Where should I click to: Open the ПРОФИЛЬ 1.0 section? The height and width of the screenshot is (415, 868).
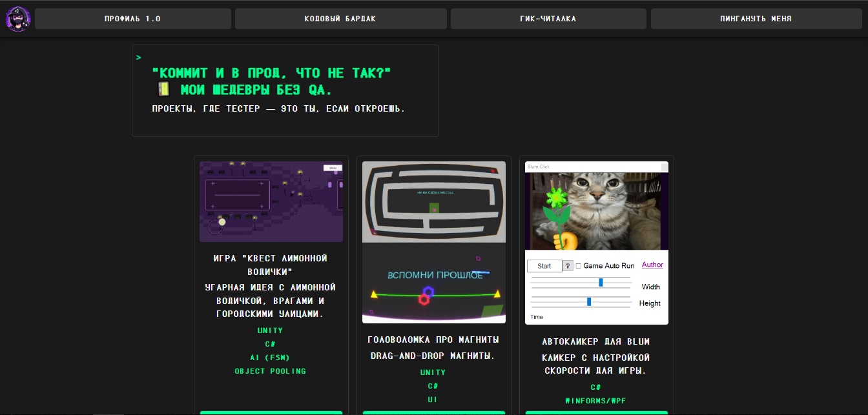pyautogui.click(x=132, y=18)
